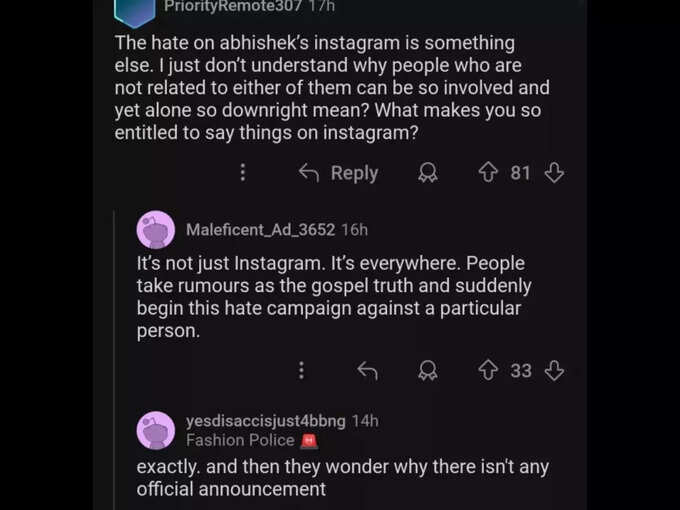View yesdisaccisjust4bbng's avatar
Image resolution: width=680 pixels, height=510 pixels.
click(156, 430)
